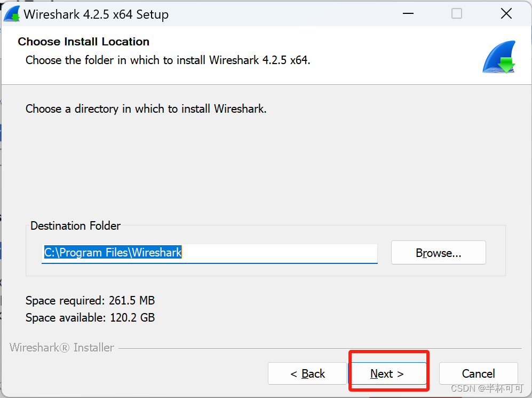Click the 'Wireshark 4.2.5 x64 Setup' title text
This screenshot has height=398, width=532.
[96, 14]
